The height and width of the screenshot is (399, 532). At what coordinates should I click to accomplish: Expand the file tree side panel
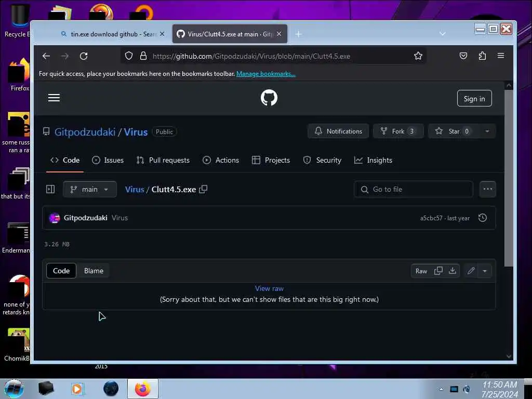(x=50, y=189)
